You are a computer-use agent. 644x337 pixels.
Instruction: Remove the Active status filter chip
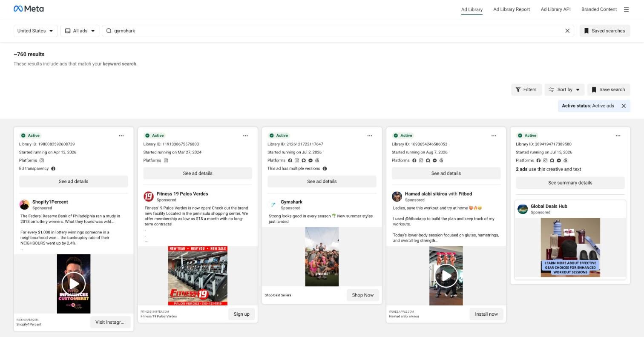624,106
